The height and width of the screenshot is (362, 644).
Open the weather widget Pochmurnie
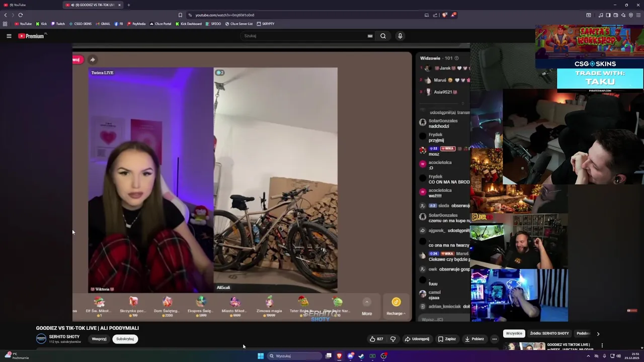(16, 356)
